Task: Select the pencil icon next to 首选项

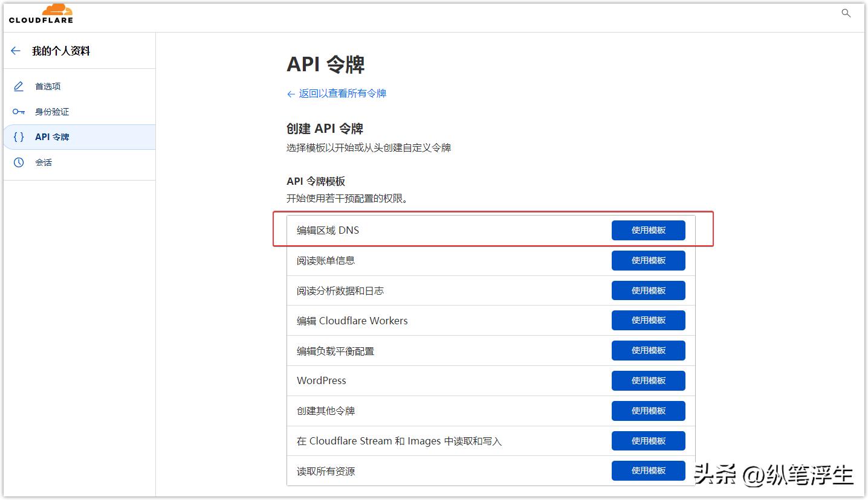Action: [18, 86]
